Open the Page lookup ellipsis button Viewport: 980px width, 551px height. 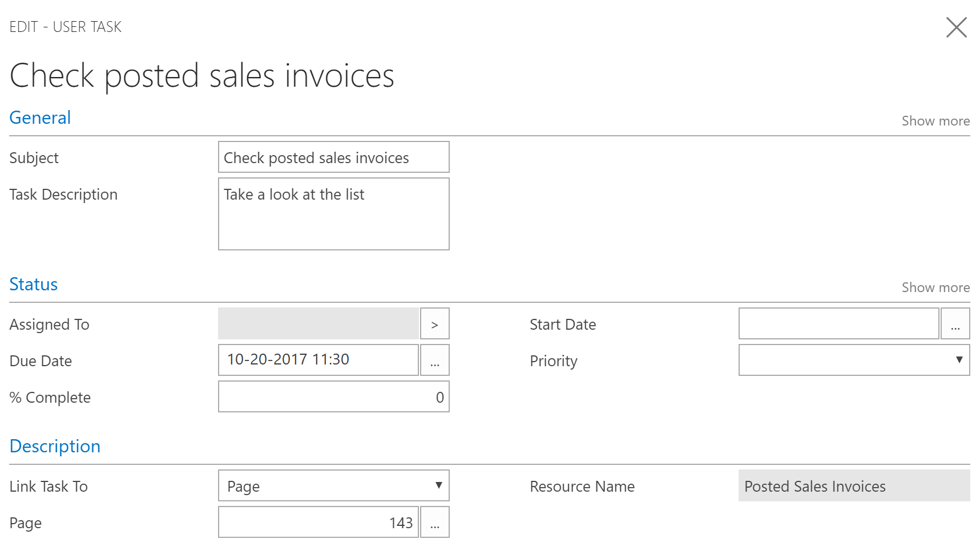tap(435, 522)
